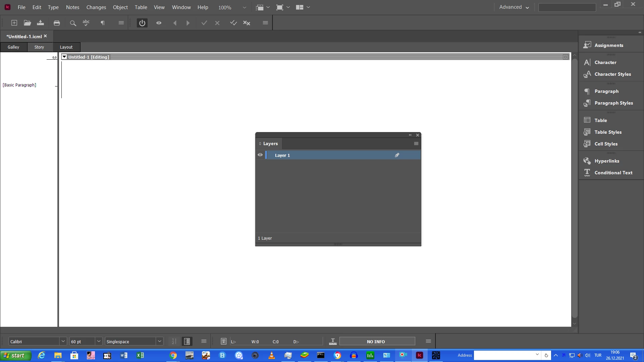Screen dimensions: 644x362
Task: Hide Layer 1 using eye icon
Action: (x=260, y=155)
